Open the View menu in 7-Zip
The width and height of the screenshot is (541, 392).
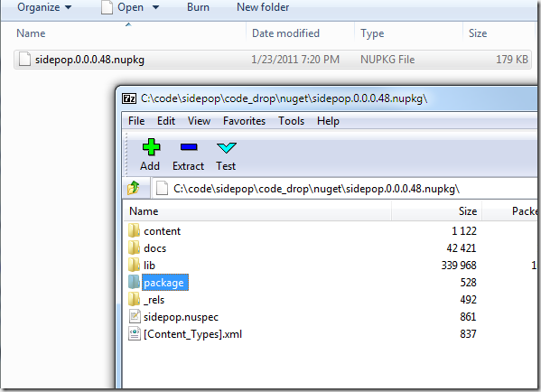click(x=199, y=121)
